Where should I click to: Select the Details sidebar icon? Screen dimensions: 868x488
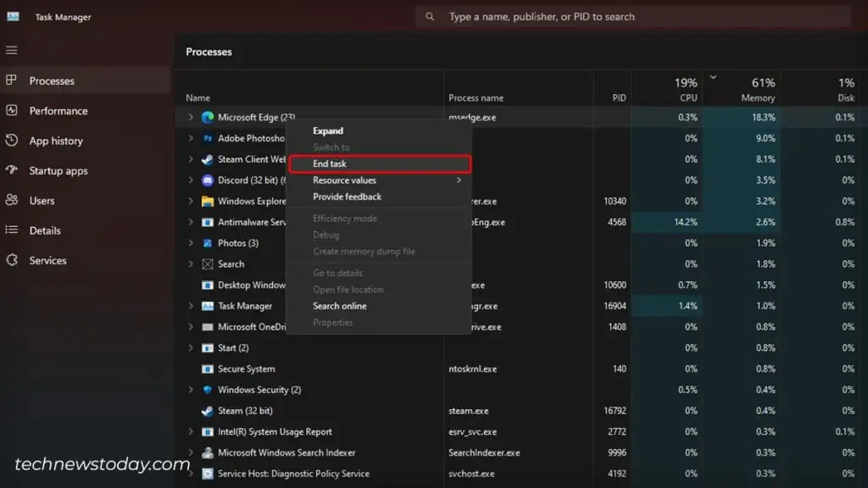point(11,230)
